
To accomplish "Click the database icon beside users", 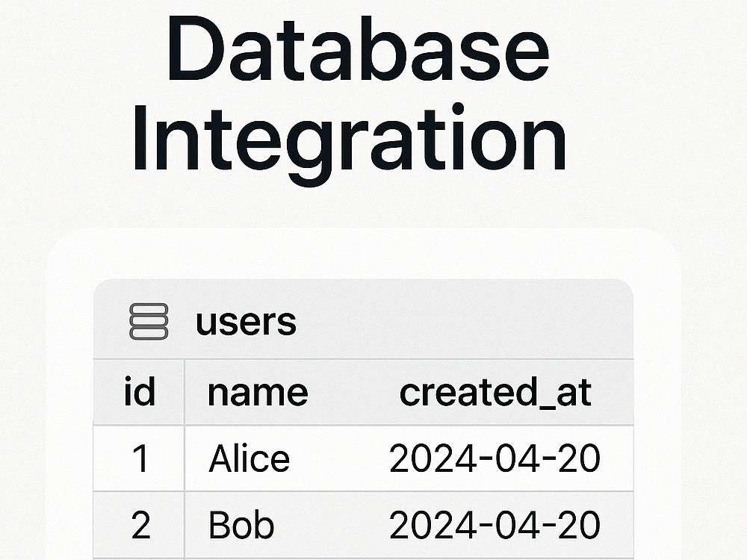I will click(x=149, y=321).
